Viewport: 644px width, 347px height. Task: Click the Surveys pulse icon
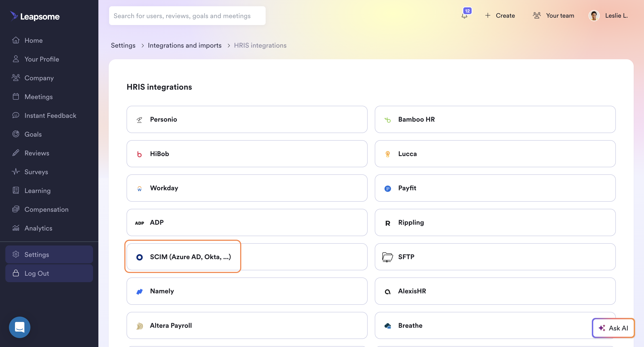[x=16, y=171]
